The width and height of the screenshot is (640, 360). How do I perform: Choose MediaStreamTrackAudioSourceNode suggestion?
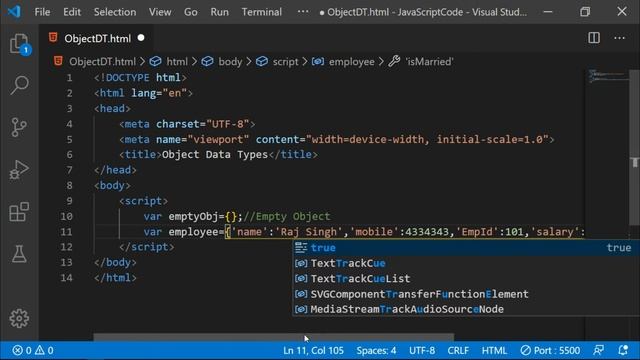click(466, 309)
